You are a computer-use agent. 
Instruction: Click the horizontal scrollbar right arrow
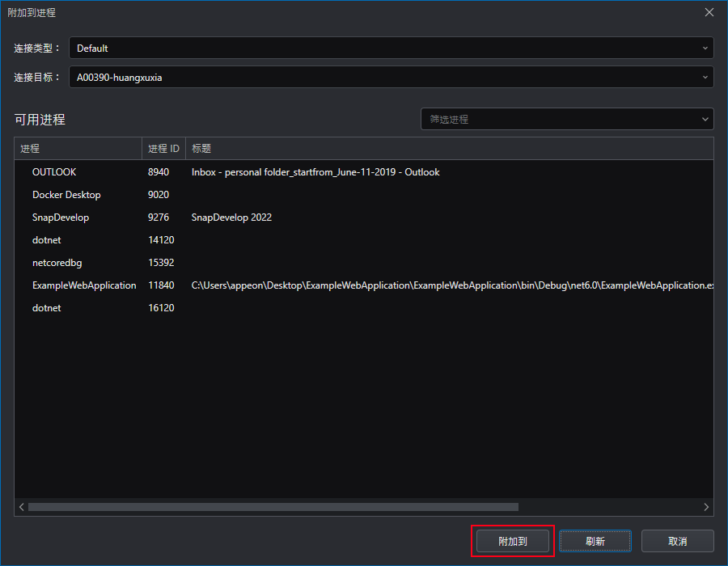click(706, 507)
